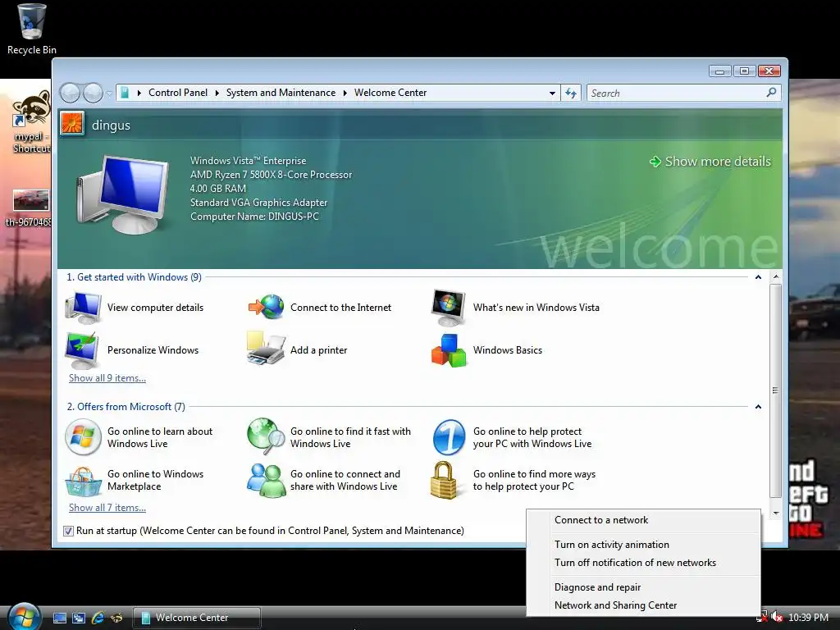840x630 pixels.
Task: Click the Control Panel icon in address bar
Action: (125, 93)
